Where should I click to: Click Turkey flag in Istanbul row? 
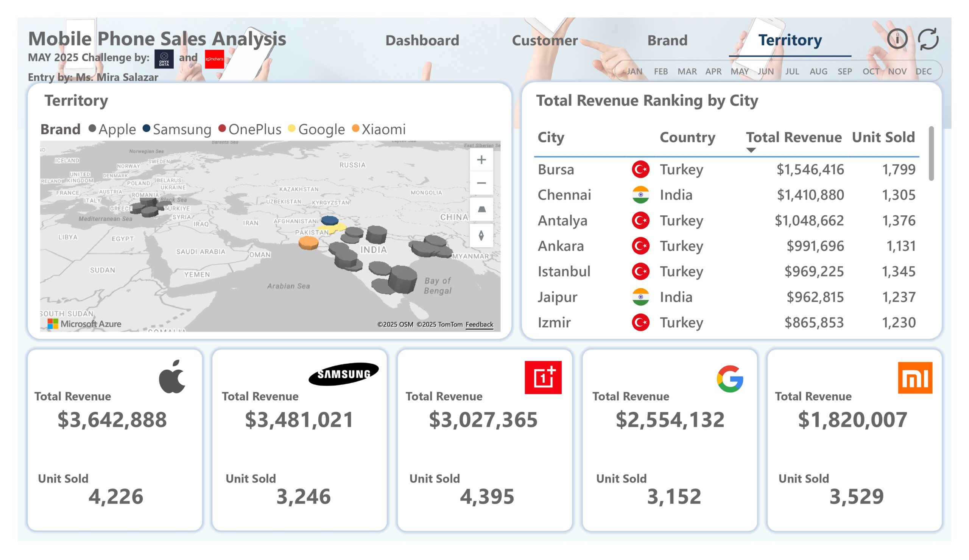pyautogui.click(x=640, y=271)
